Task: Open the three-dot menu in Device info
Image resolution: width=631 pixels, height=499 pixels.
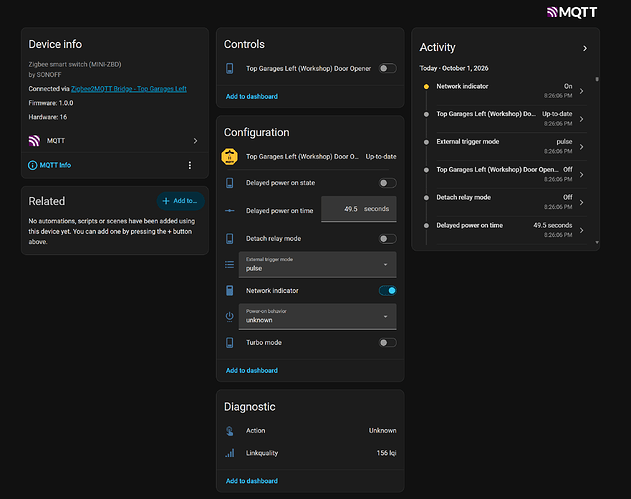Action: pos(190,165)
